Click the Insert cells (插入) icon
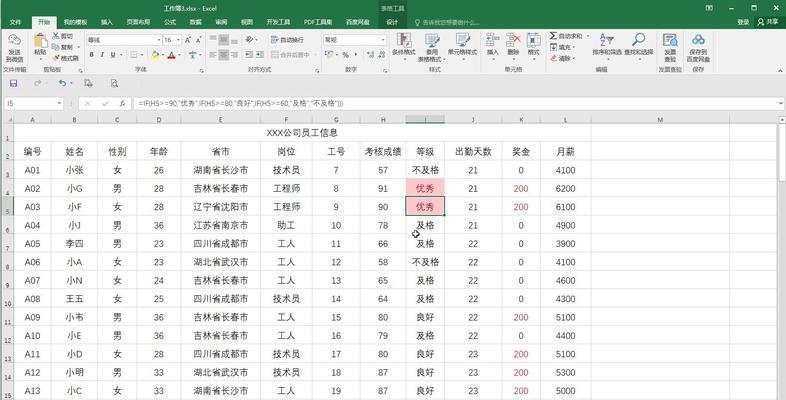 click(493, 40)
